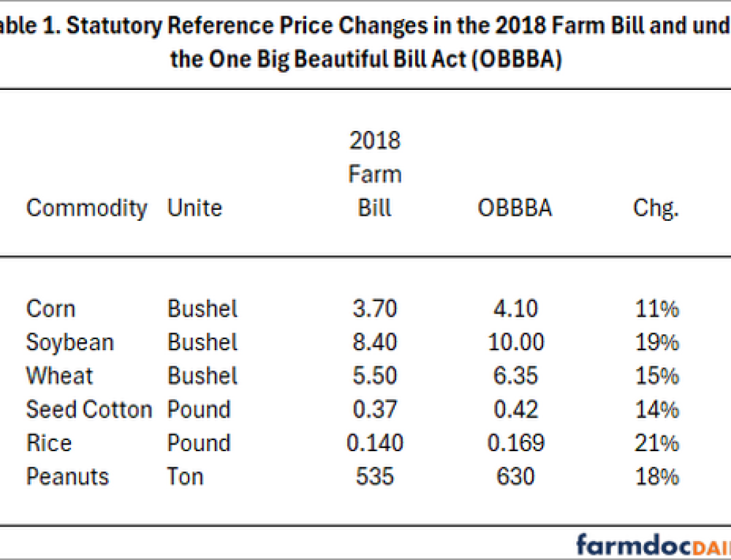
Task: Click Corn's 3.70 Farm Bill price
Action: [x=375, y=309]
